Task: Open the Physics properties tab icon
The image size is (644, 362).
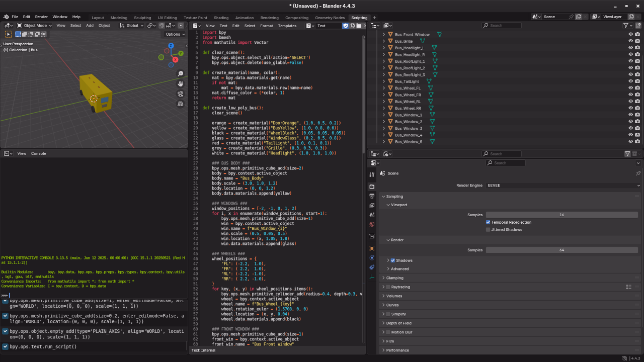Action: (x=372, y=258)
